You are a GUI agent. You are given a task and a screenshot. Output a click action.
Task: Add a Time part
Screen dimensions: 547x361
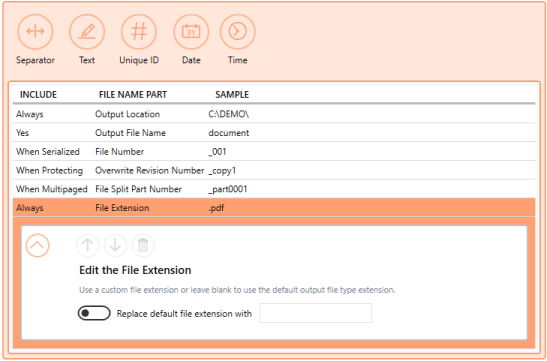click(x=238, y=32)
